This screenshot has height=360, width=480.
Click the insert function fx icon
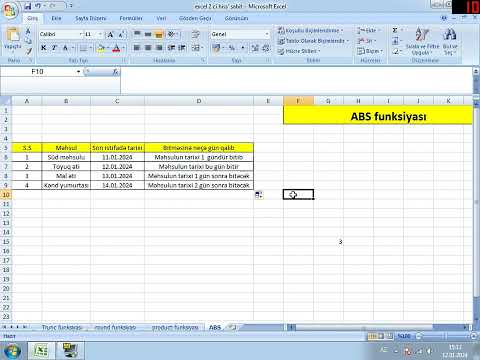pyautogui.click(x=115, y=72)
